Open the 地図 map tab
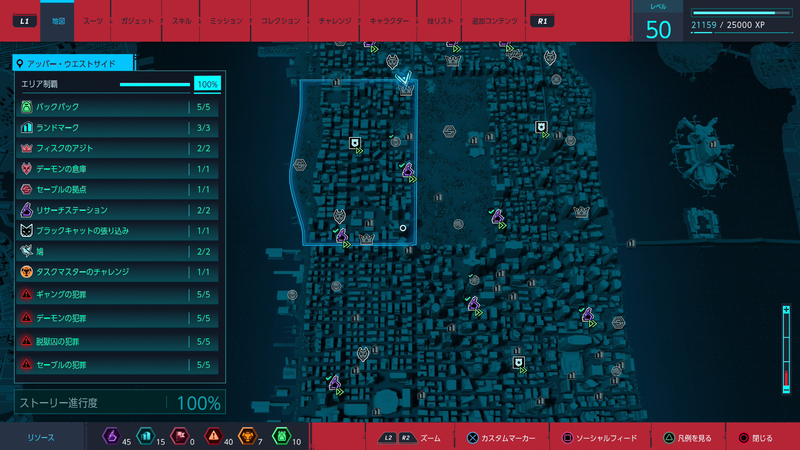Viewport: 800px width, 450px height. click(58, 21)
